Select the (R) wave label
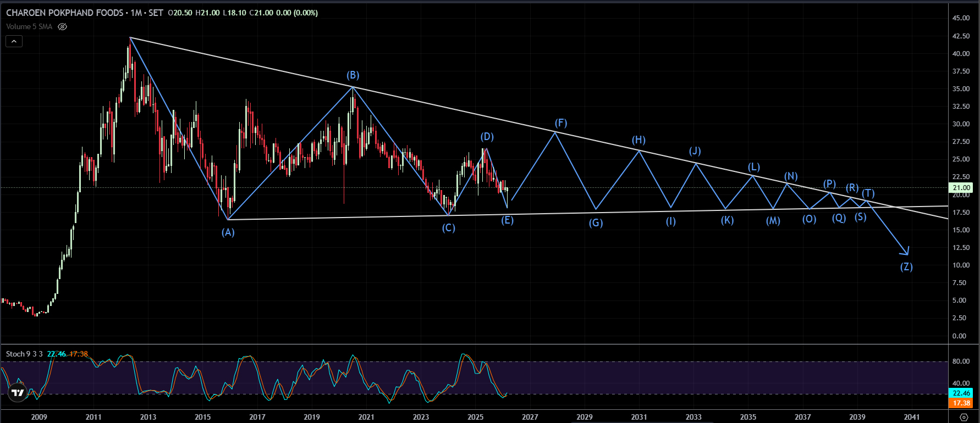980x423 pixels. [852, 188]
